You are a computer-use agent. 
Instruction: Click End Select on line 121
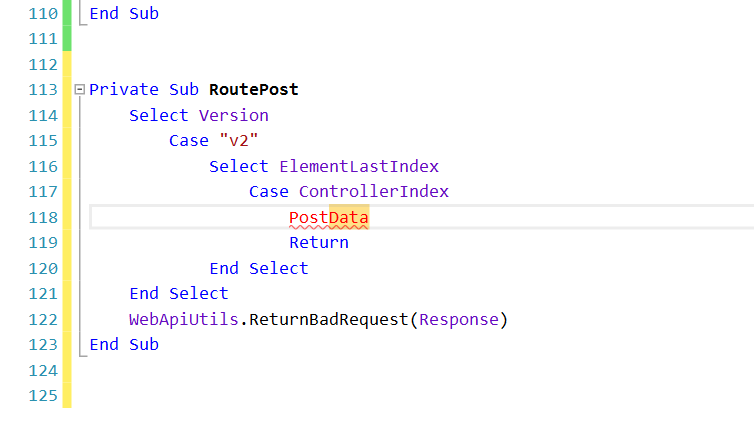click(x=178, y=293)
